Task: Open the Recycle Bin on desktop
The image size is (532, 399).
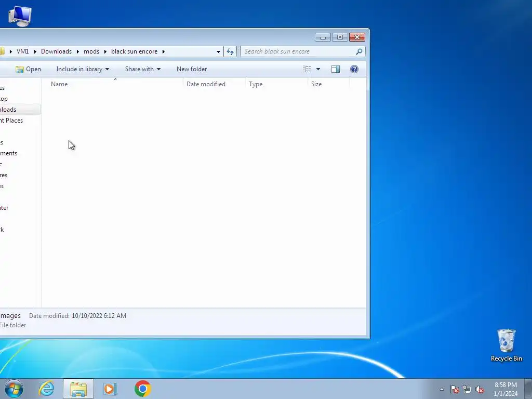Action: click(x=506, y=345)
